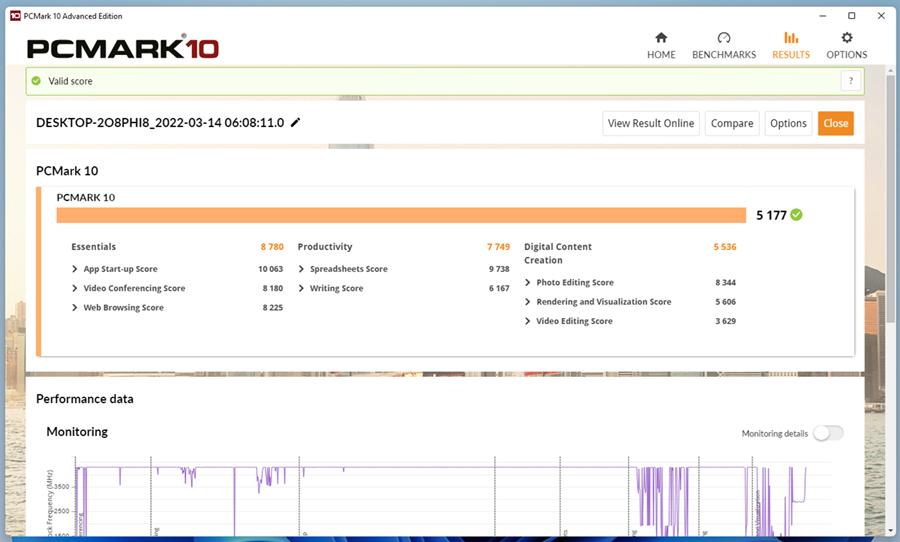
Task: Enable the Monitoring details toggle
Action: [x=828, y=433]
